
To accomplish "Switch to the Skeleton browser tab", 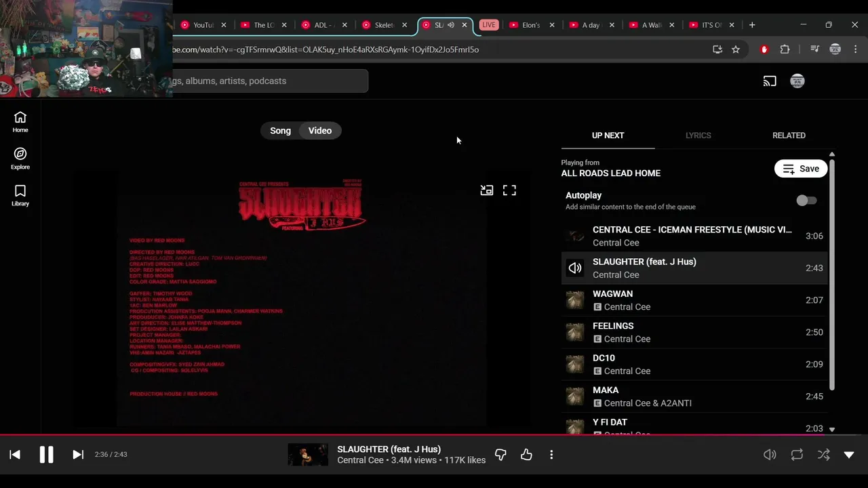I will 384,25.
